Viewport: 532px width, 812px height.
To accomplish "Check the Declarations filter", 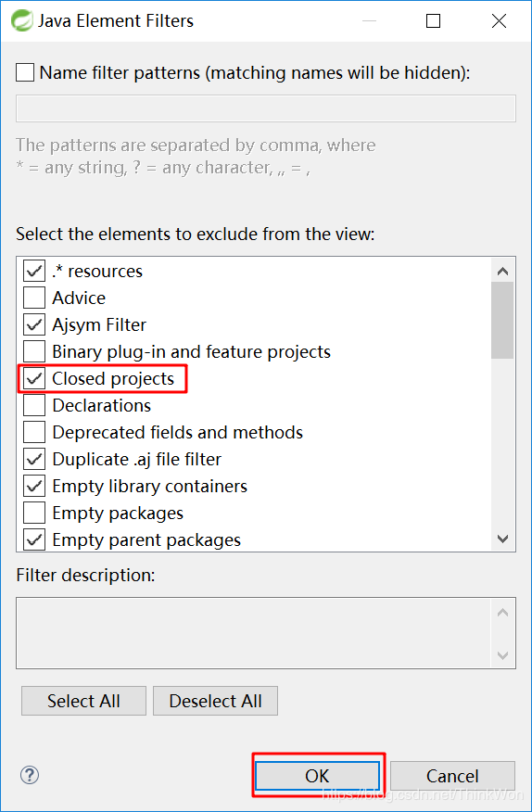I will click(34, 405).
